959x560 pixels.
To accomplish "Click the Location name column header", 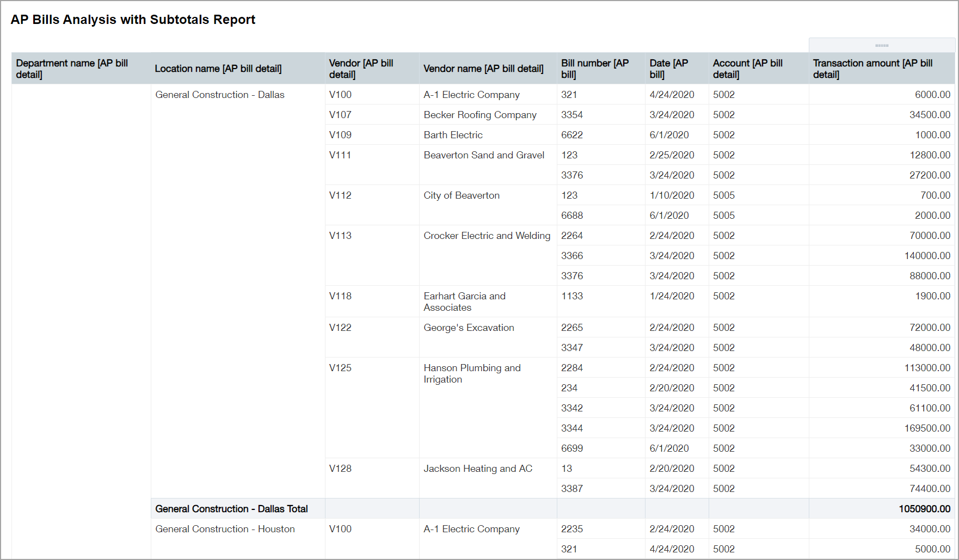I will click(218, 69).
